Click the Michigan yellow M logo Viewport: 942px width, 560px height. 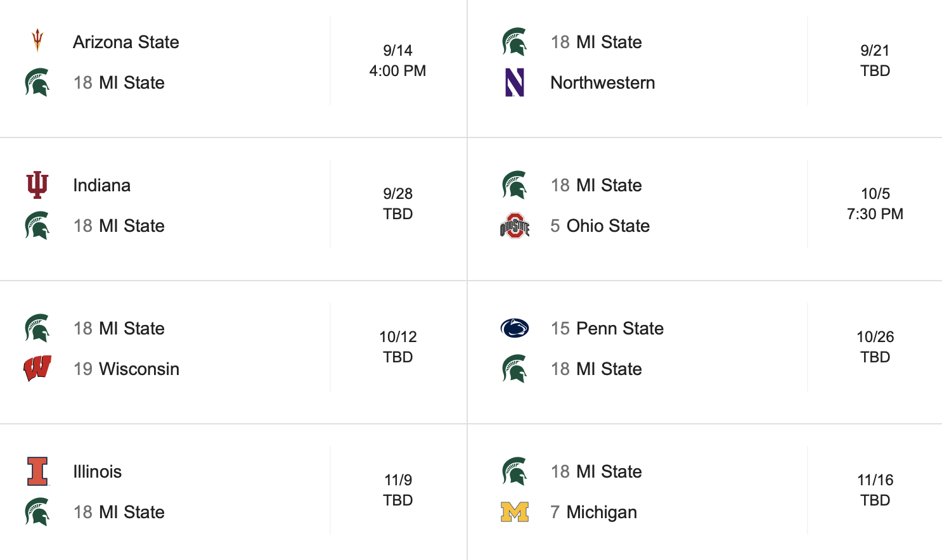515,512
